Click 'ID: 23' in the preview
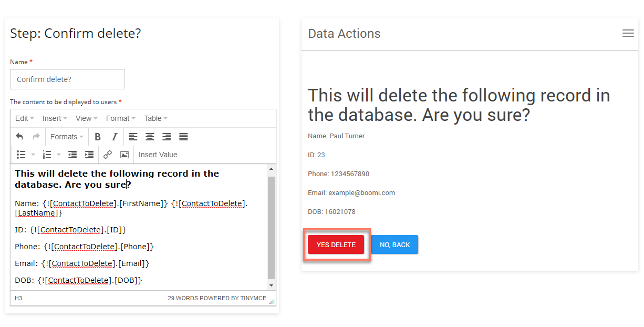 (317, 155)
